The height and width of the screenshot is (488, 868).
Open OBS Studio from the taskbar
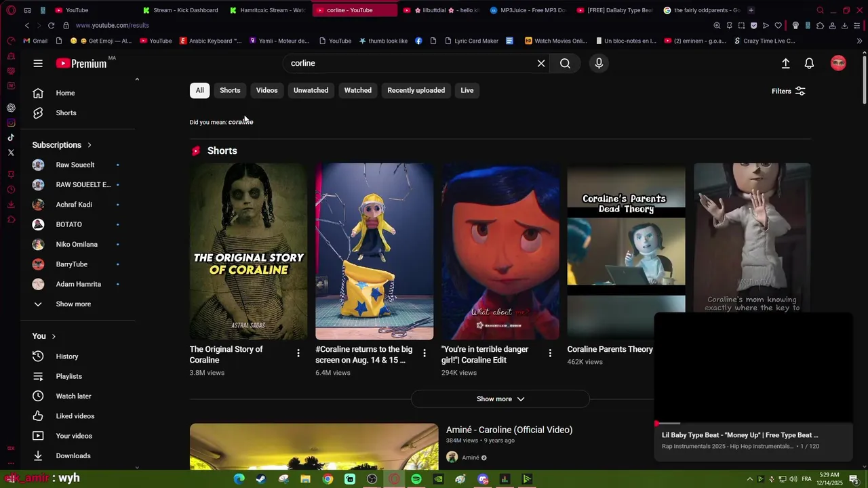[x=372, y=479]
